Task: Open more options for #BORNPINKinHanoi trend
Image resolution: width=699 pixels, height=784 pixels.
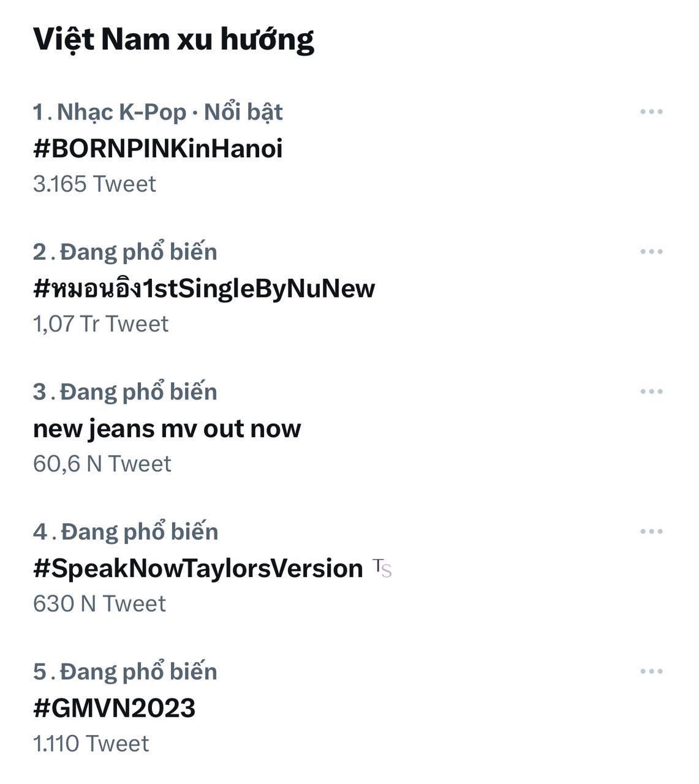Action: [652, 110]
